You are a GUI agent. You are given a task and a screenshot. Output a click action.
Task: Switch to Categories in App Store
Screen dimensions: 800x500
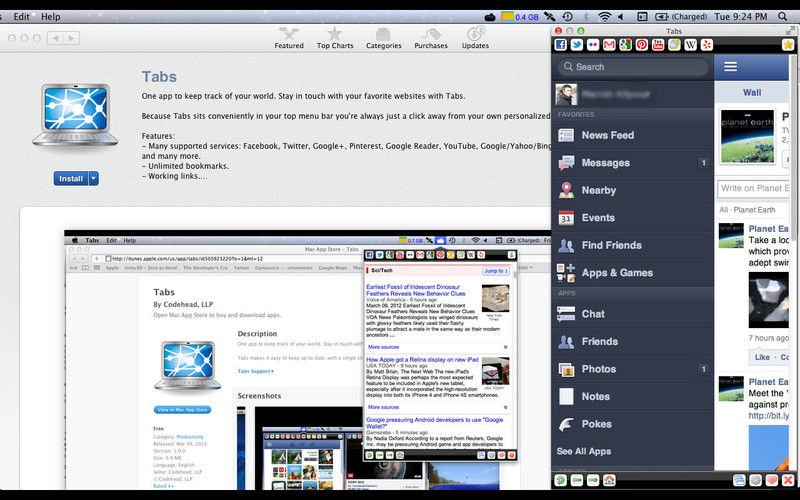(384, 38)
